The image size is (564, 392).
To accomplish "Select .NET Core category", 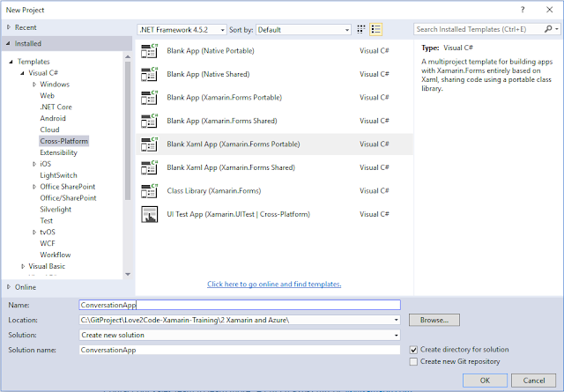I will [56, 107].
